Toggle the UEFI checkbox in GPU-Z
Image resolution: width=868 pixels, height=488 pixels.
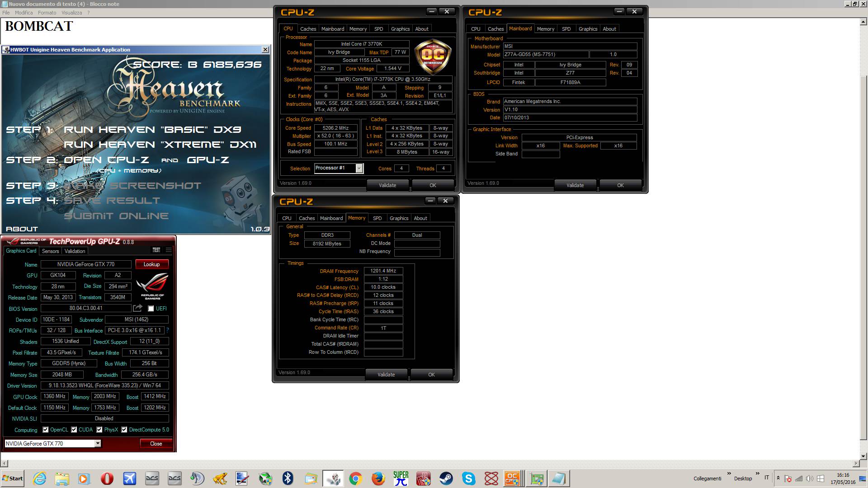coord(151,309)
